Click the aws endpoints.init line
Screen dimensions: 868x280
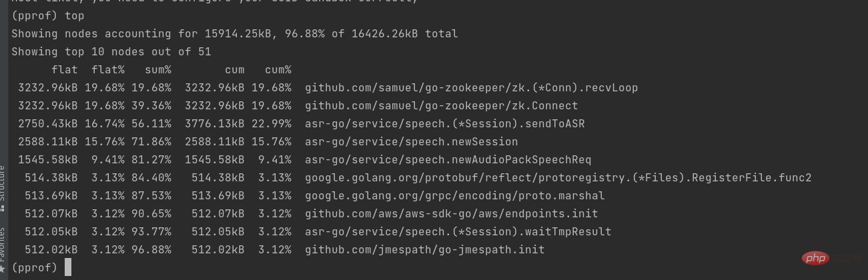[x=451, y=213]
